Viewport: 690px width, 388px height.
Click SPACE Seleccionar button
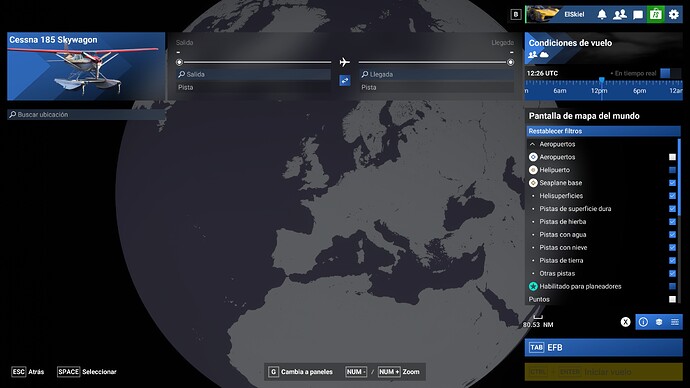(x=87, y=372)
